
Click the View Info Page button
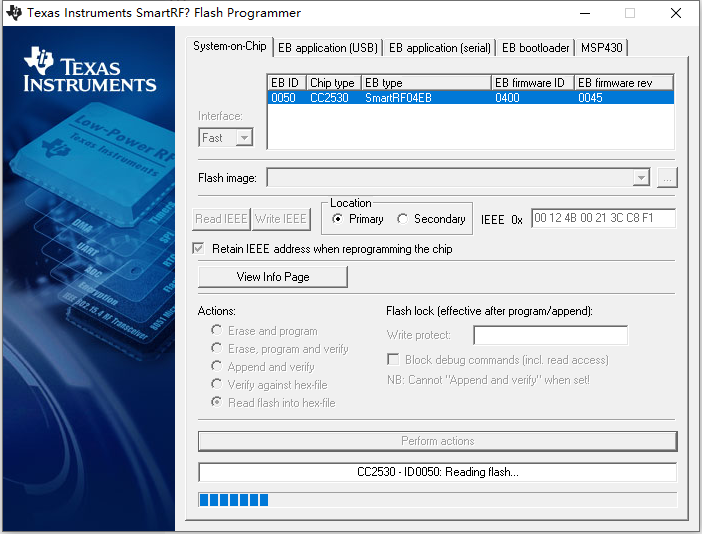coord(273,277)
